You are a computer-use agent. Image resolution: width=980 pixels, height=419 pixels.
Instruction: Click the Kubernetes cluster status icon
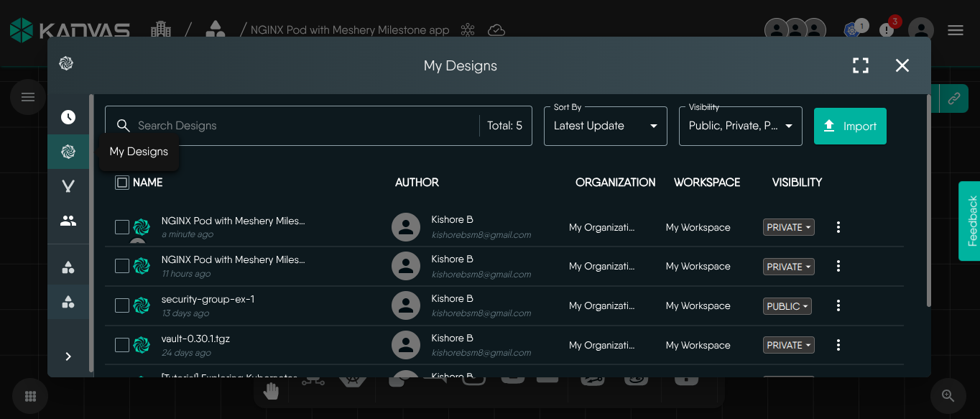(852, 30)
